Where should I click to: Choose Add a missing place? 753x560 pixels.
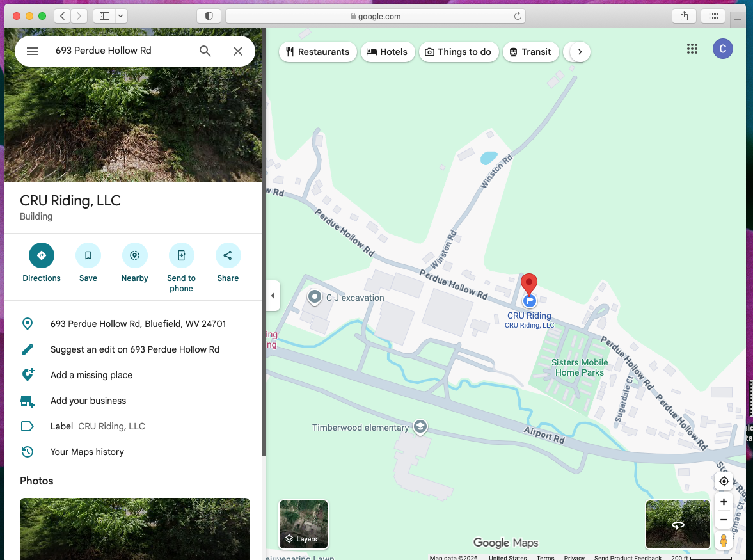[133, 375]
